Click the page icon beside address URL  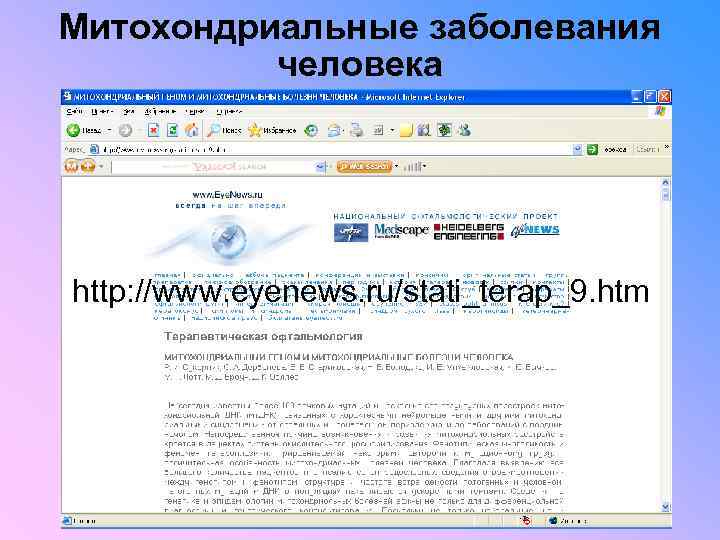point(94,149)
